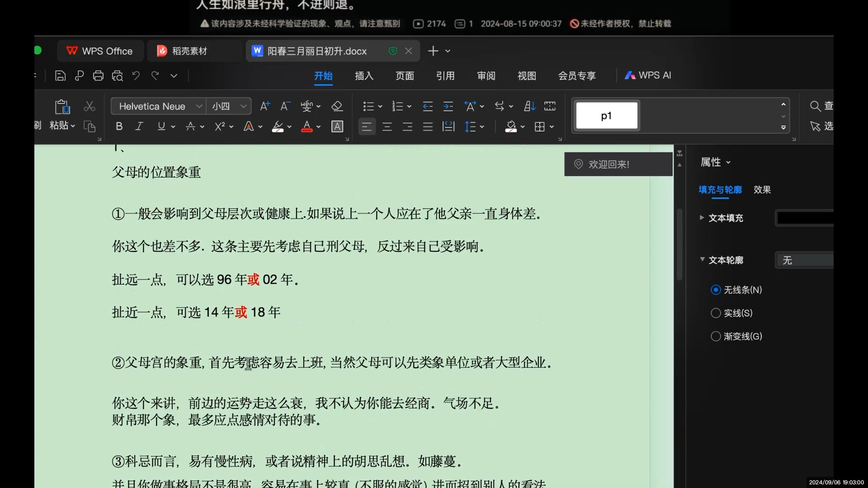868x488 pixels.
Task: Open font color red A dropdown
Action: pyautogui.click(x=319, y=127)
